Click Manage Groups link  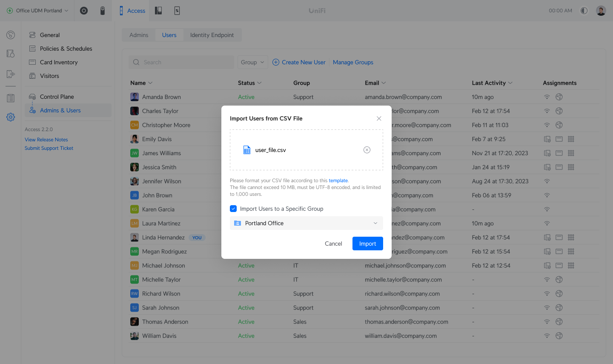[x=353, y=62]
